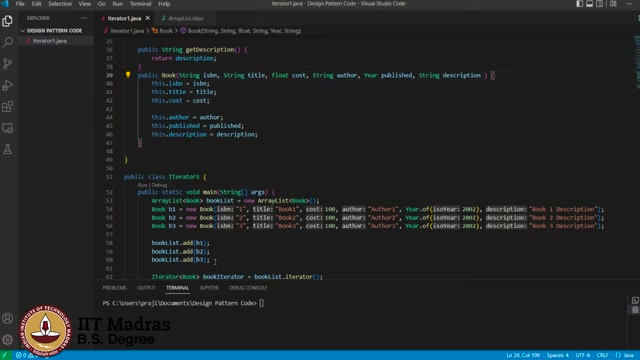Open the Go menu
640x360 pixels.
click(102, 4)
